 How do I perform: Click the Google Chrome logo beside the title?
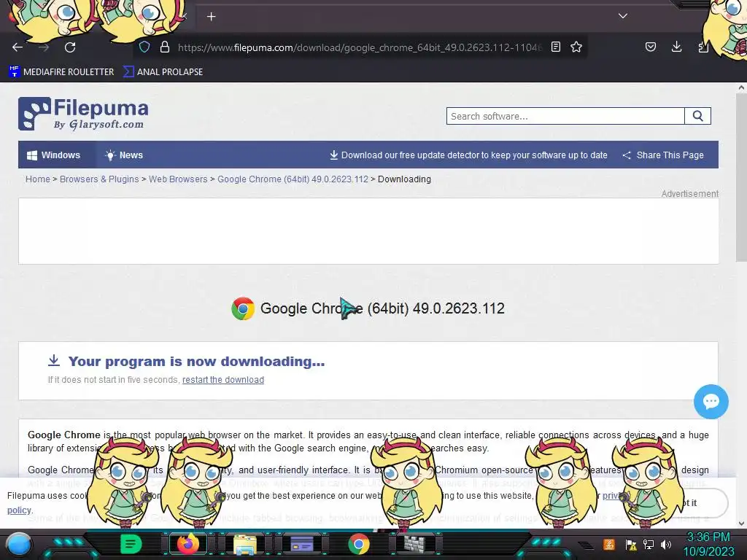coord(243,308)
